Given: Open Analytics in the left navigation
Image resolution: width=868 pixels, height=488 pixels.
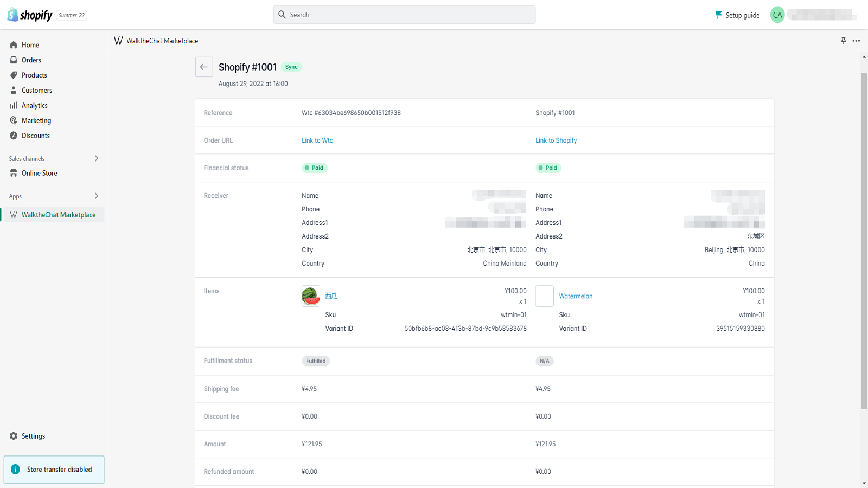Looking at the screenshot, I should tap(35, 106).
